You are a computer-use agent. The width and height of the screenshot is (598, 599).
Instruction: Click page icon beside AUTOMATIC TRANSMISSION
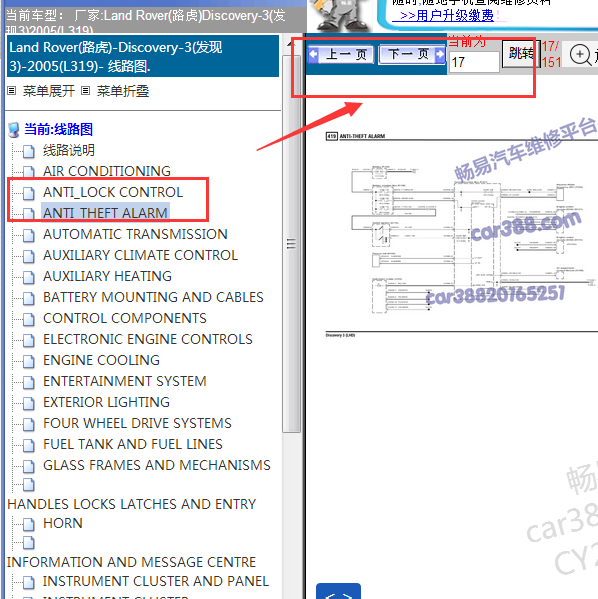tap(29, 235)
